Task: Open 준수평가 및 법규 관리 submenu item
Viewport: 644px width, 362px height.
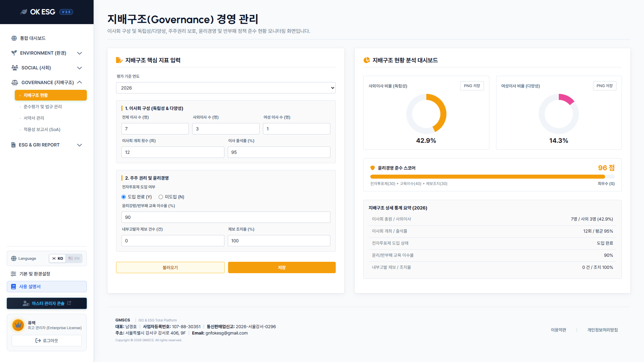Action: tap(51, 107)
